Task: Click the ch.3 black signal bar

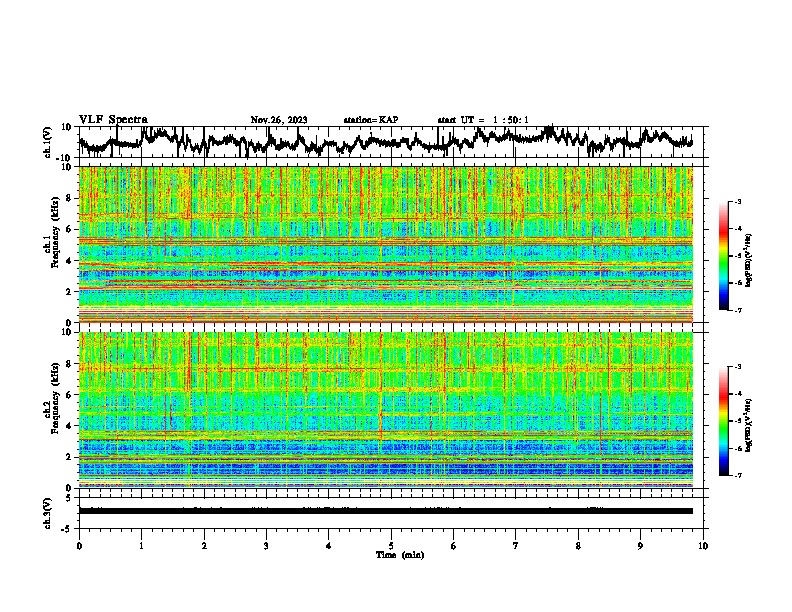Action: point(385,511)
